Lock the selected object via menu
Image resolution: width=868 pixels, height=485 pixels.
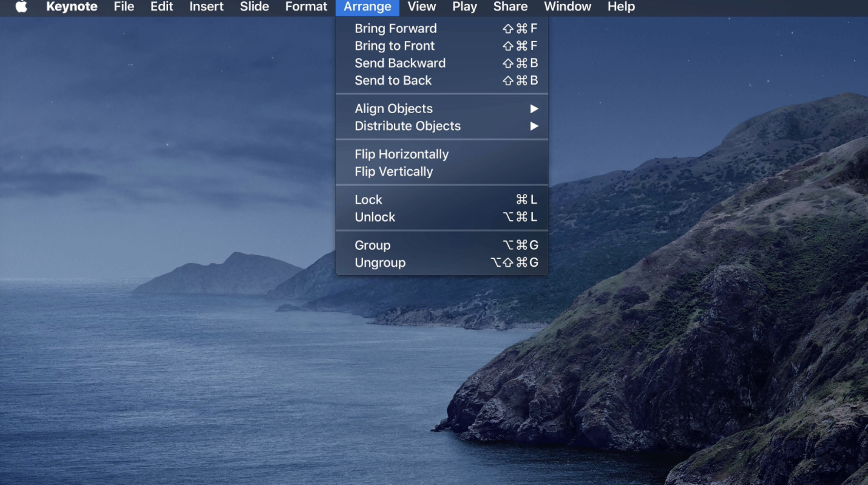click(x=368, y=200)
